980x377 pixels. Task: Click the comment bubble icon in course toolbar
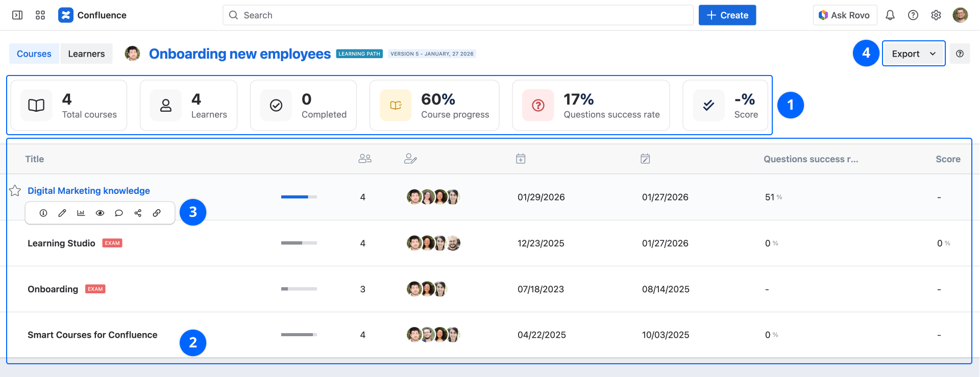pyautogui.click(x=119, y=213)
